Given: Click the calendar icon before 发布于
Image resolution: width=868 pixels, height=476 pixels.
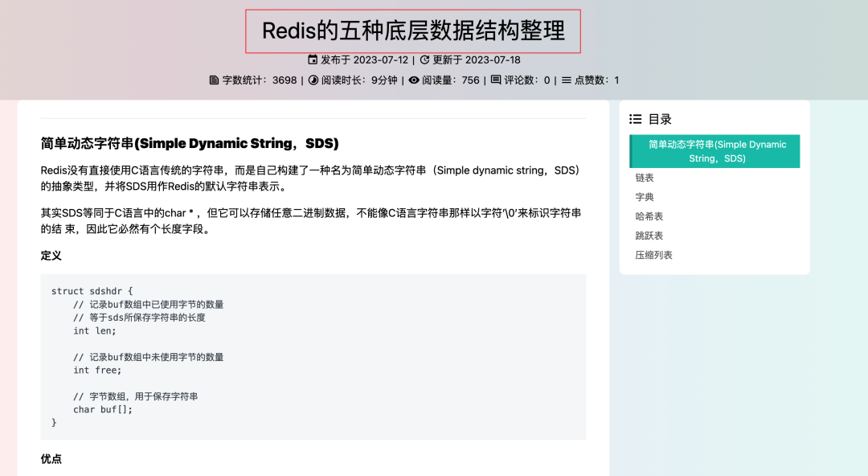Looking at the screenshot, I should (x=313, y=59).
